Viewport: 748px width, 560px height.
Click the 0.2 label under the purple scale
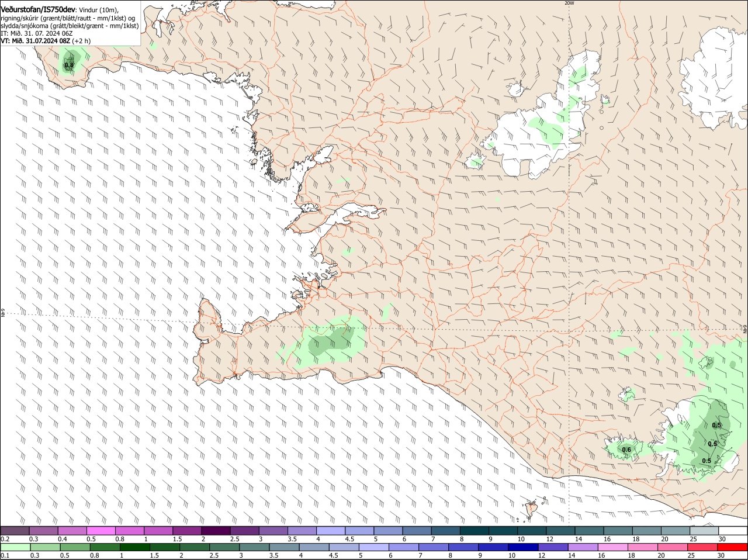5,538
